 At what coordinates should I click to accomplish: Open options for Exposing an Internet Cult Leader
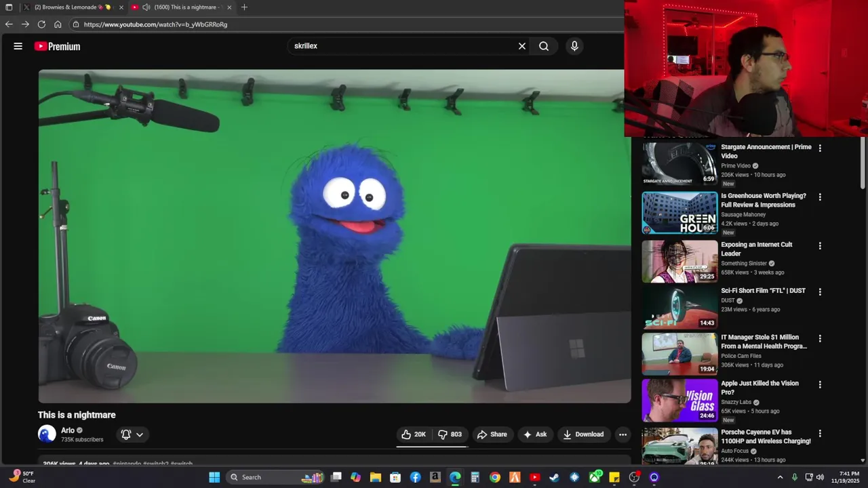820,245
